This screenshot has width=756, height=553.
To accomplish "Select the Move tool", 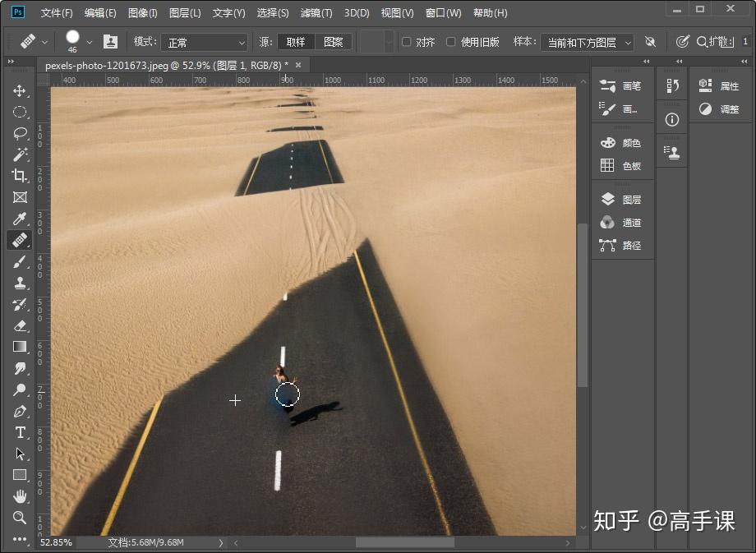I will [x=20, y=90].
